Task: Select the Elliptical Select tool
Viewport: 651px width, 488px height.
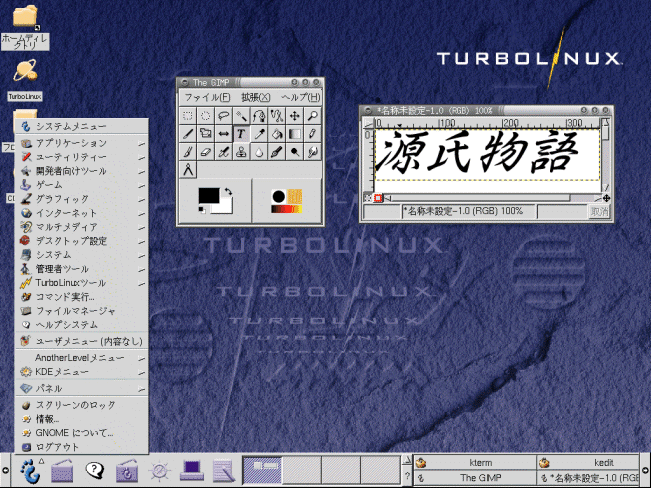Action: click(x=206, y=115)
